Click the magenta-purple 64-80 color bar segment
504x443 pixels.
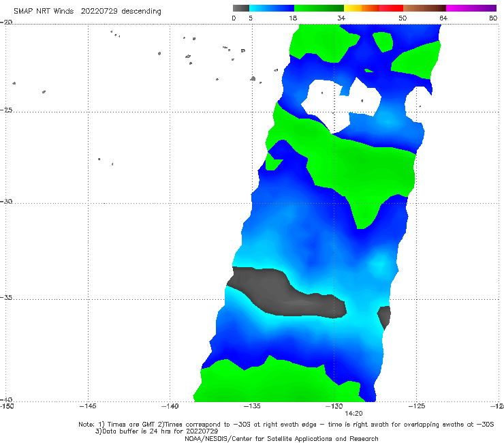pyautogui.click(x=471, y=8)
